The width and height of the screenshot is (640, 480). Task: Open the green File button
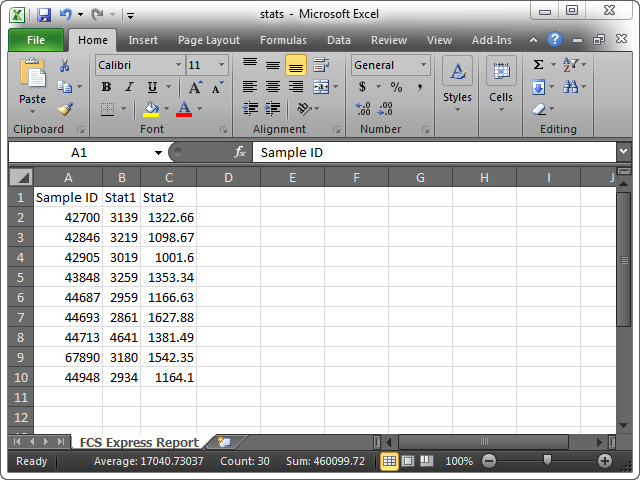click(36, 40)
